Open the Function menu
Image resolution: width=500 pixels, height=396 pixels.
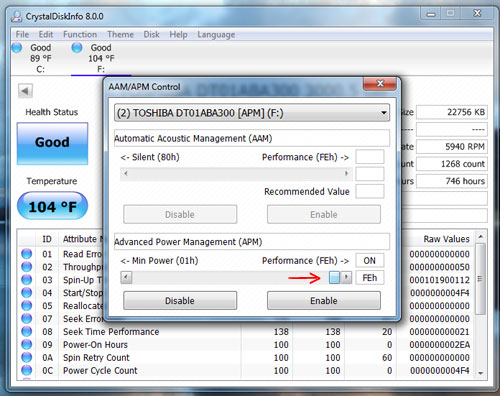tap(80, 34)
